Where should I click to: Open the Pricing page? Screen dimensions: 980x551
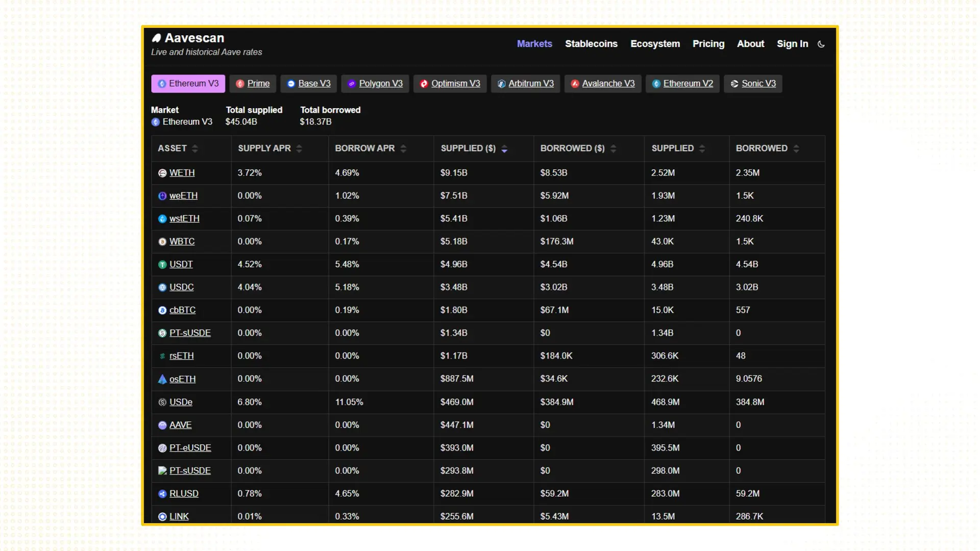[x=708, y=44]
